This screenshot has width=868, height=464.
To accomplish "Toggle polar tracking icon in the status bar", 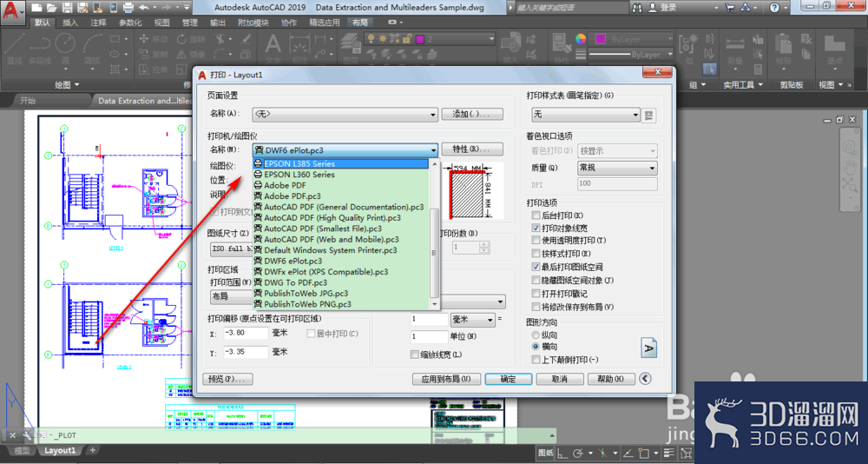I will pyautogui.click(x=577, y=453).
